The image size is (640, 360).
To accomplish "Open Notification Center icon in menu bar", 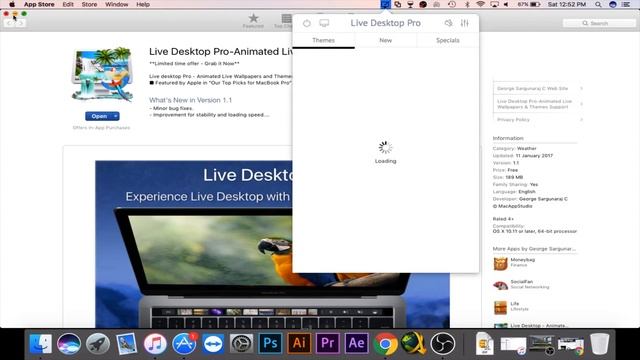I will point(626,4).
